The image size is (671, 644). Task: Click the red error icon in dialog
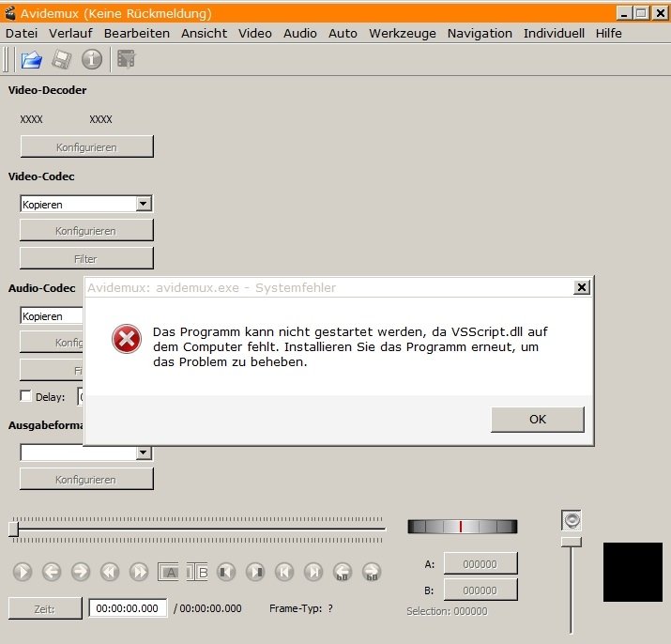(x=127, y=339)
